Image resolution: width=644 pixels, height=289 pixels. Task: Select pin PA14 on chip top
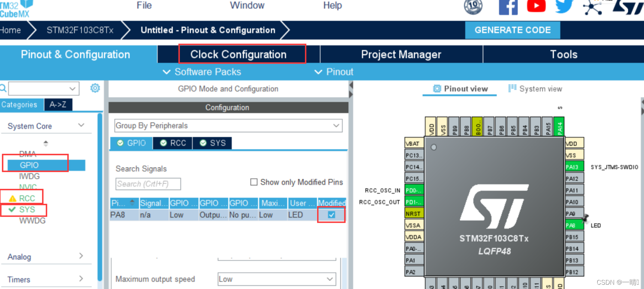click(x=559, y=126)
